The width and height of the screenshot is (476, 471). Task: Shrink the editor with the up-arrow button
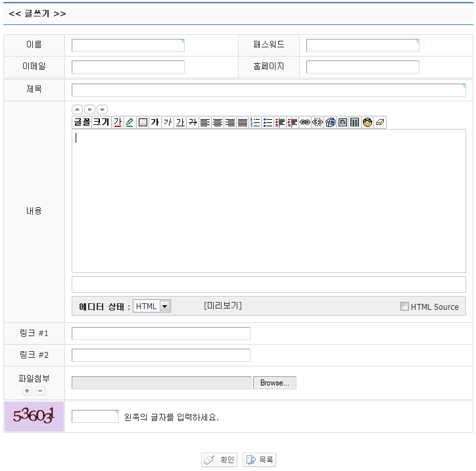click(x=77, y=109)
